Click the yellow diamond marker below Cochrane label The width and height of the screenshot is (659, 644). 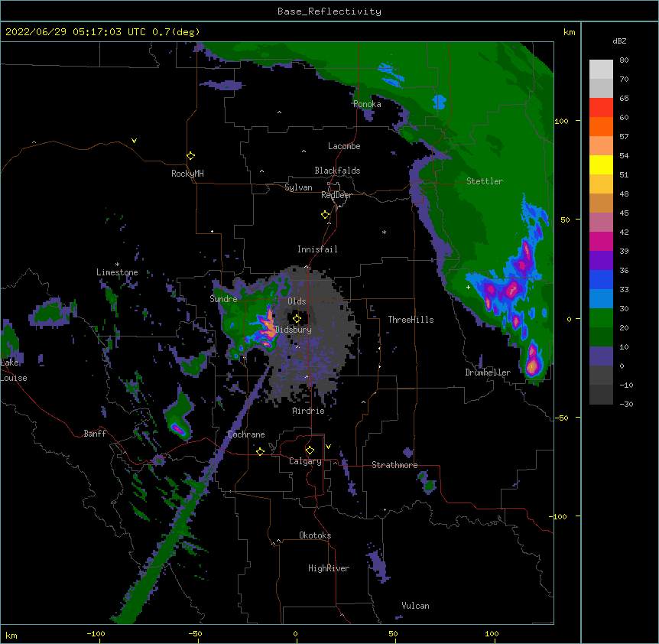260,451
